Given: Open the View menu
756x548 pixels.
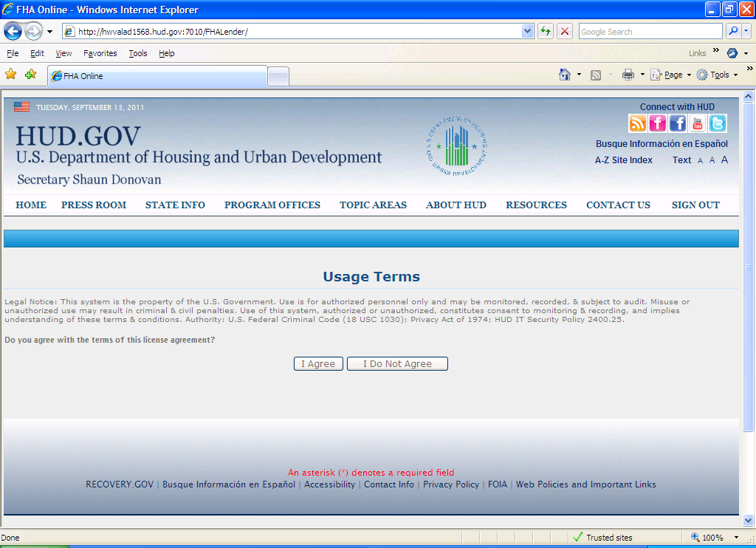Looking at the screenshot, I should coord(63,53).
